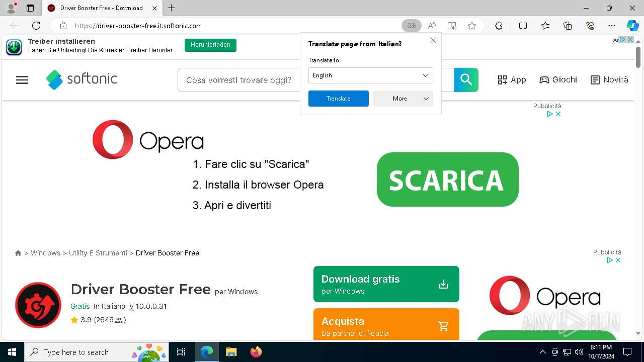644x362 pixels.
Task: Open the Softonic hamburger menu
Action: pos(22,80)
